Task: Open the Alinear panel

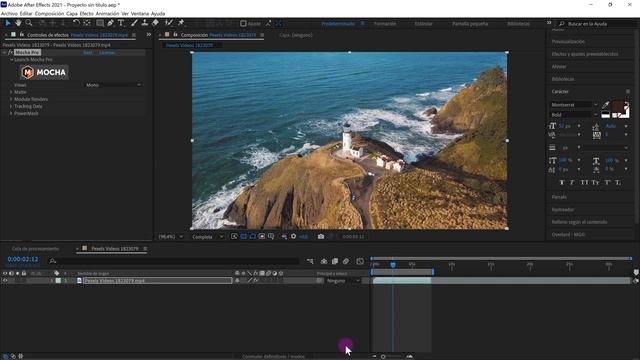Action: point(559,67)
